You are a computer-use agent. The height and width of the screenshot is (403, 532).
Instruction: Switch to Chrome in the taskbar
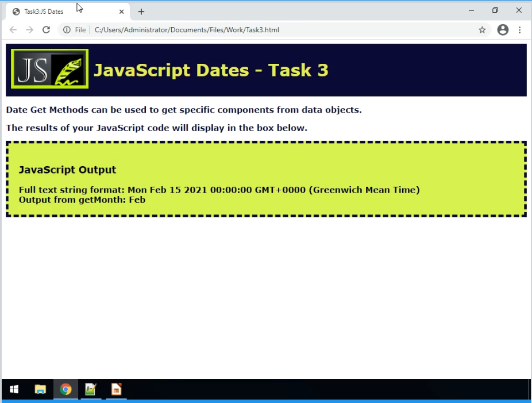pos(65,389)
